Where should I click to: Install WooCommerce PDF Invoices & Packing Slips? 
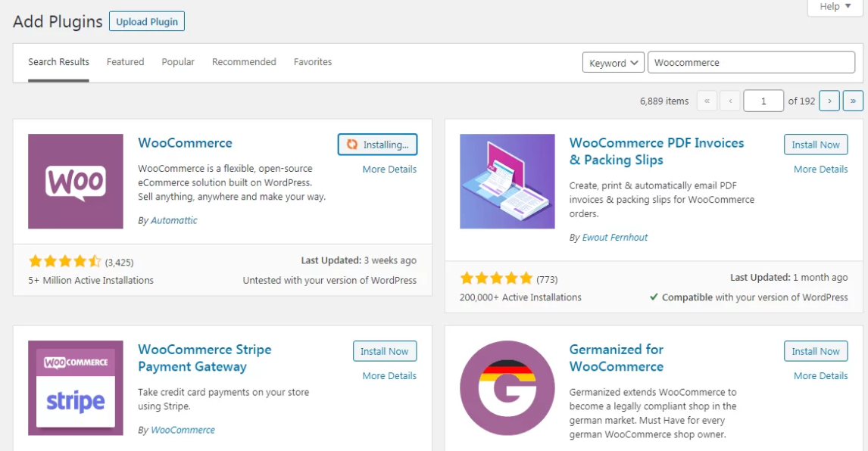(x=815, y=145)
